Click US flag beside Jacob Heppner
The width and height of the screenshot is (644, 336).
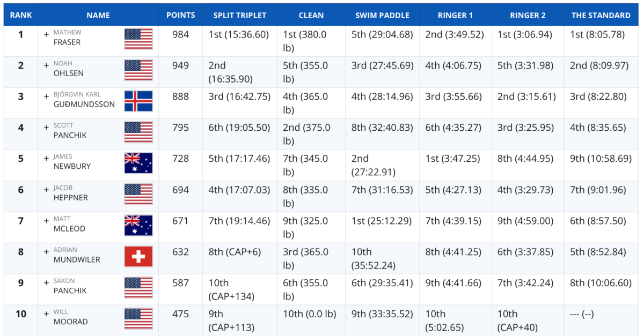(138, 195)
